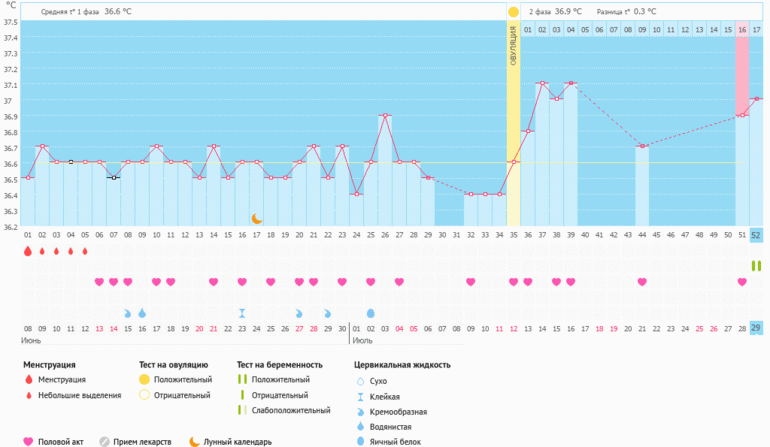
Task: Click the Положительный ovulation test legend circle
Action: (144, 380)
